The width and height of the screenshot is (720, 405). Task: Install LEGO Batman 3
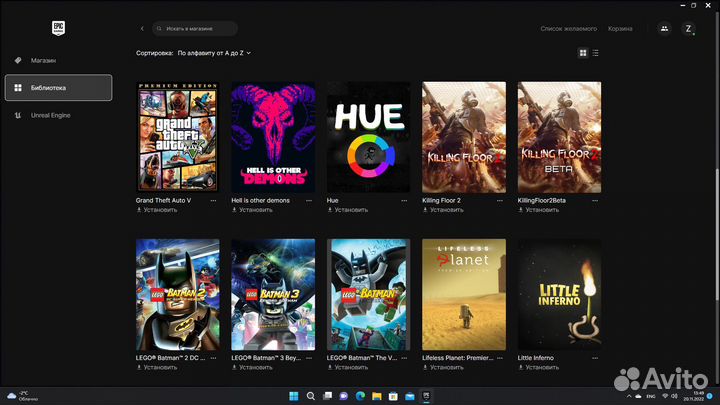pos(253,367)
